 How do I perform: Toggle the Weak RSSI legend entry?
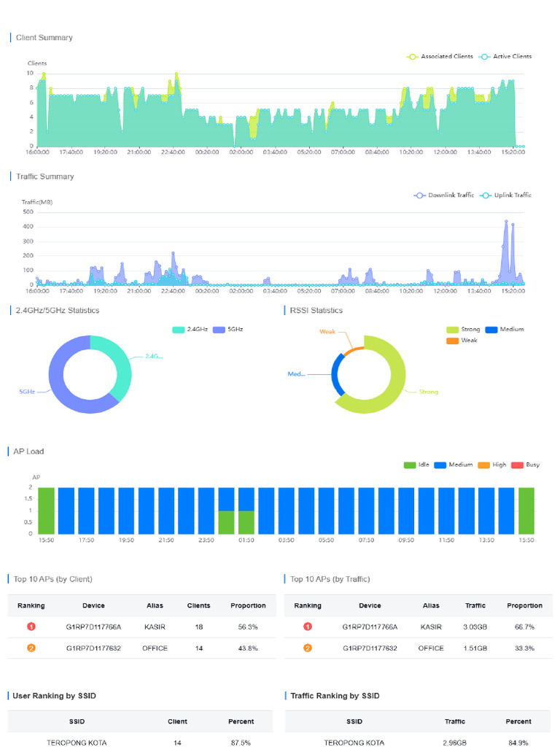pyautogui.click(x=462, y=340)
